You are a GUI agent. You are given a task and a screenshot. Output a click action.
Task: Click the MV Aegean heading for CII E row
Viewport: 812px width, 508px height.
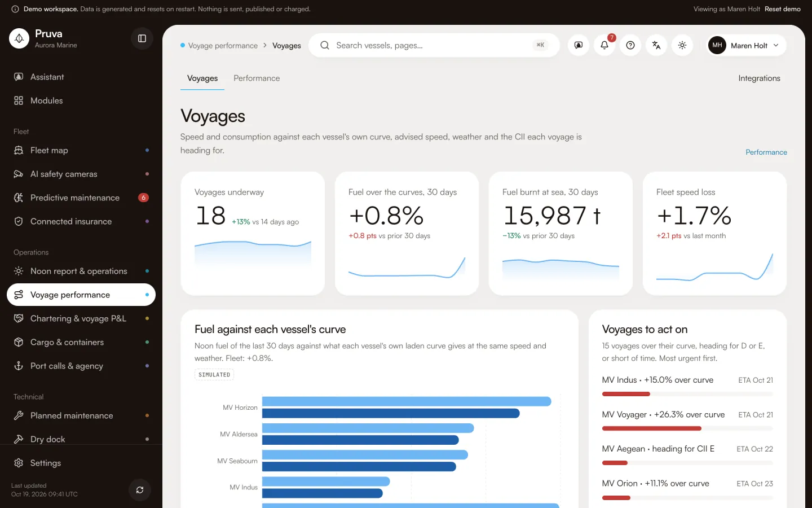point(687,456)
